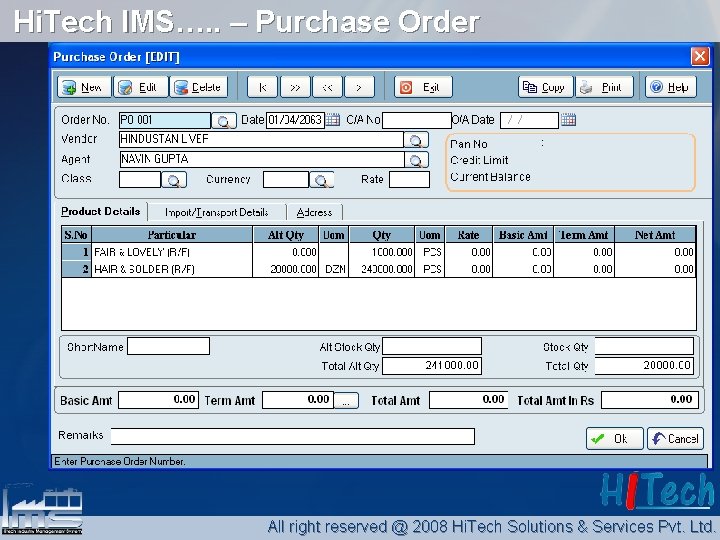Click the Alt Stock Qty field
Image resolution: width=720 pixels, height=540 pixels.
pyautogui.click(x=432, y=346)
